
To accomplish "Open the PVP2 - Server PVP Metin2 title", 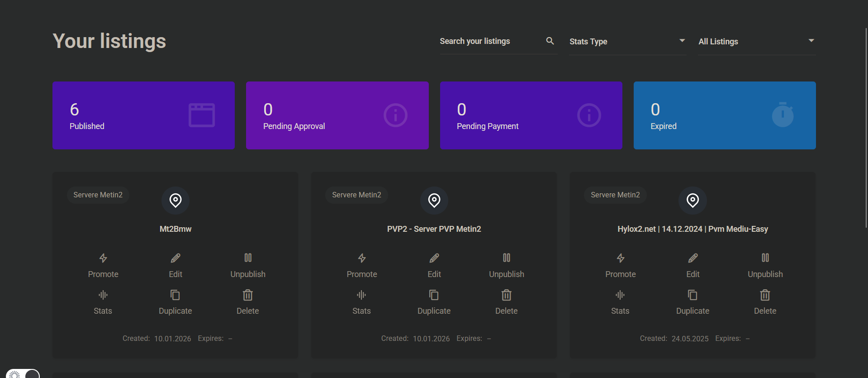I will tap(434, 229).
